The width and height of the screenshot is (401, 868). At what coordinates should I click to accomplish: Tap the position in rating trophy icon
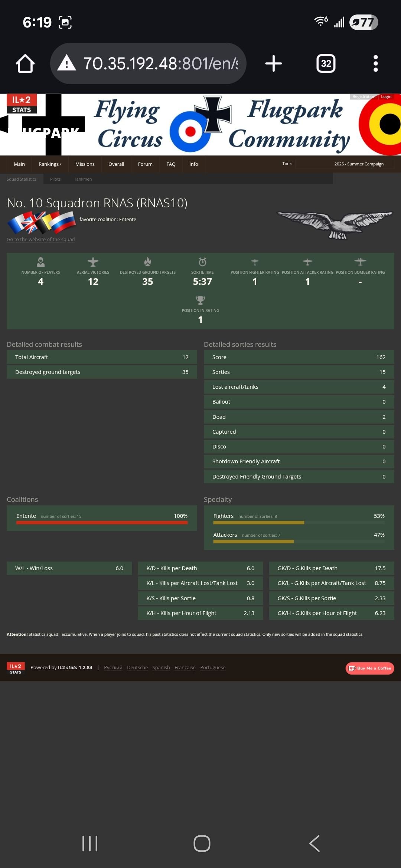pyautogui.click(x=200, y=300)
